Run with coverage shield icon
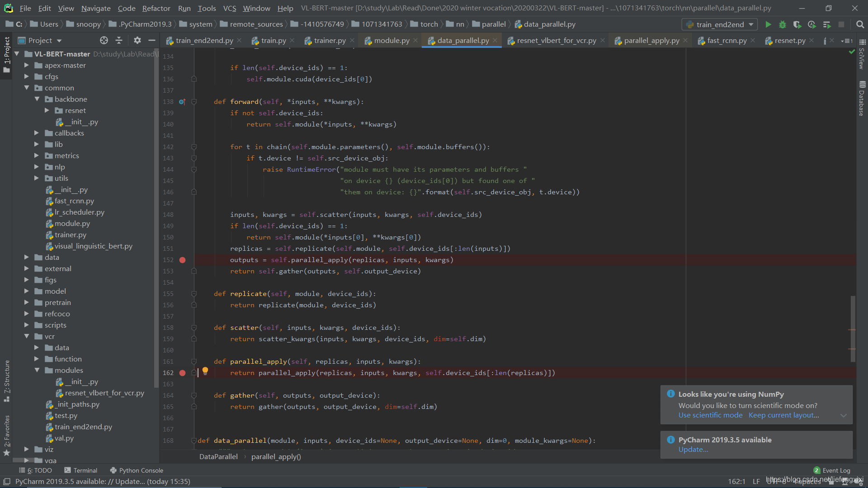The height and width of the screenshot is (488, 868). (x=797, y=24)
